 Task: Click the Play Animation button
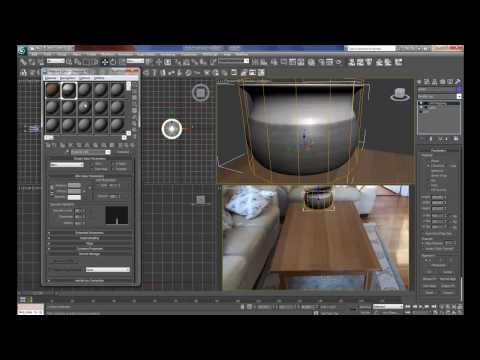[421, 307]
